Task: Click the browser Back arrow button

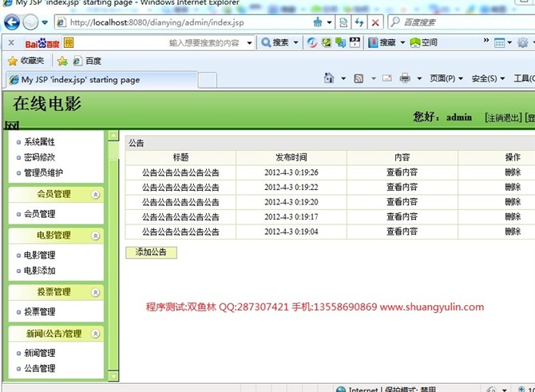Action: (12, 22)
